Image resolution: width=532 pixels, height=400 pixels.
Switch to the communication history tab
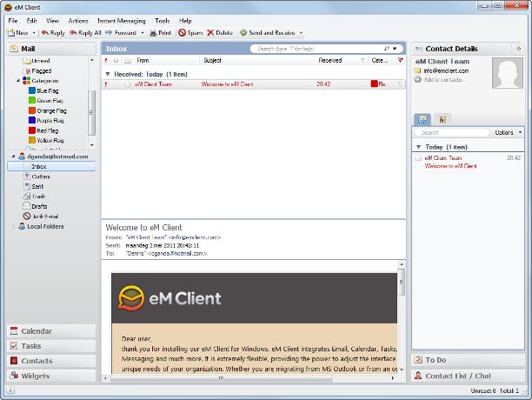422,119
